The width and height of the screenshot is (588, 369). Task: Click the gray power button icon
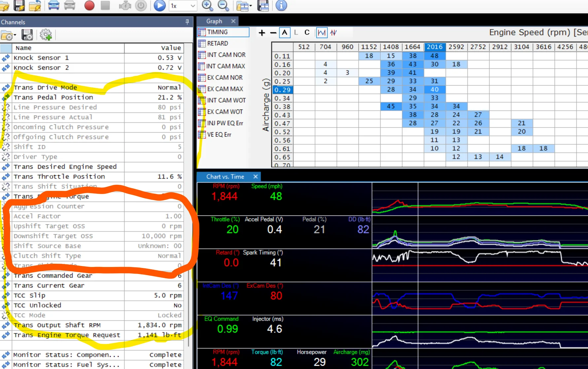point(141,6)
